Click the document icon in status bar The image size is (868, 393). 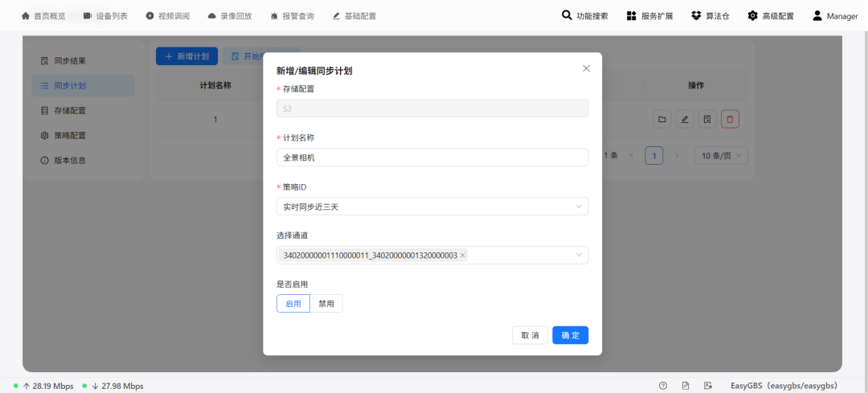tap(686, 386)
